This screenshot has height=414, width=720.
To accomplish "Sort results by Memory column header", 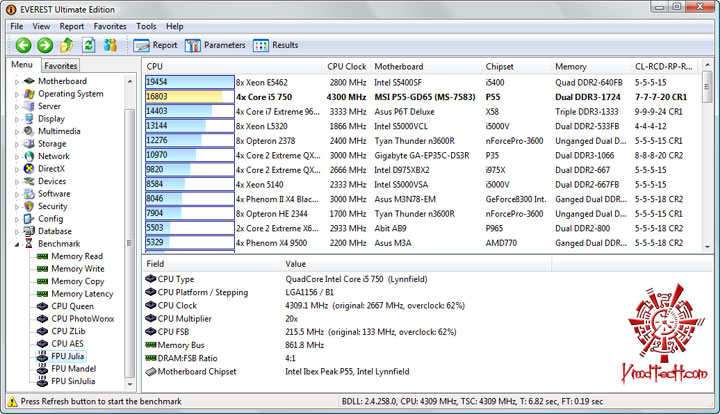I will click(591, 67).
